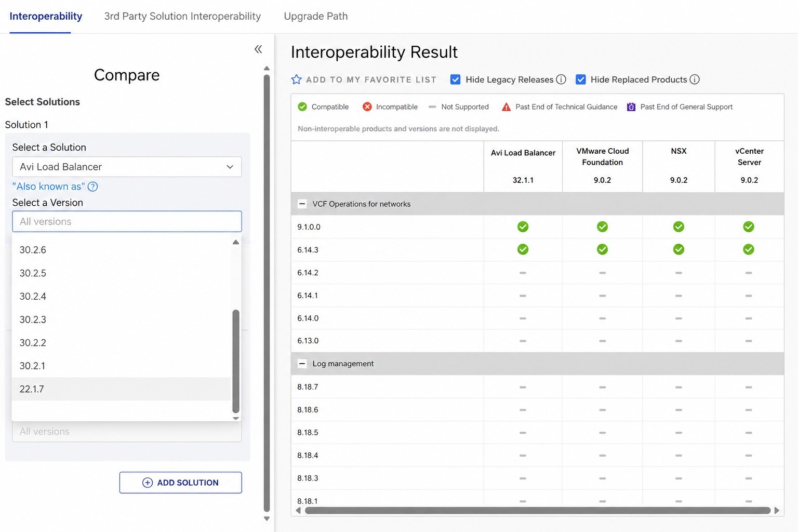This screenshot has height=532, width=798.
Task: Click Compatible icon for 6.14.3 under NSX
Action: pyautogui.click(x=679, y=249)
